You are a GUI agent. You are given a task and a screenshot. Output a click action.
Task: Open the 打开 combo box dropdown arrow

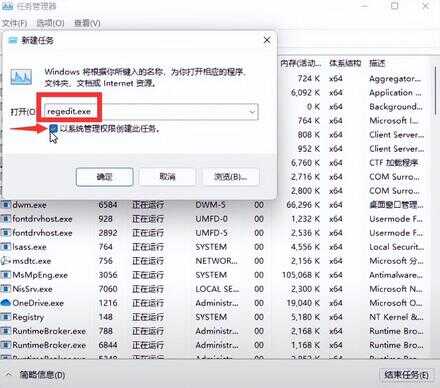252,112
